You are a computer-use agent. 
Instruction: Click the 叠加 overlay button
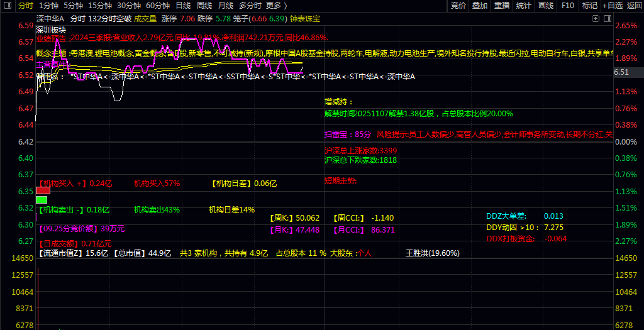coord(480,5)
